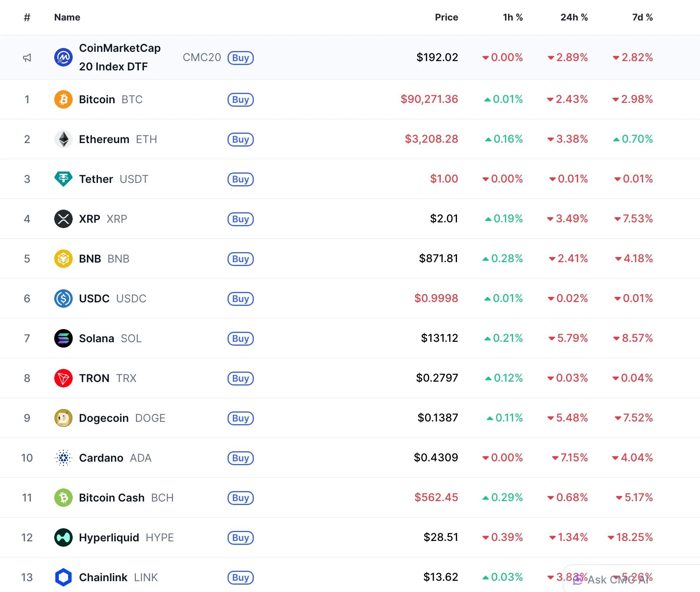Viewport: 700px width, 592px height.
Task: Select the Tether coin icon
Action: click(x=63, y=179)
